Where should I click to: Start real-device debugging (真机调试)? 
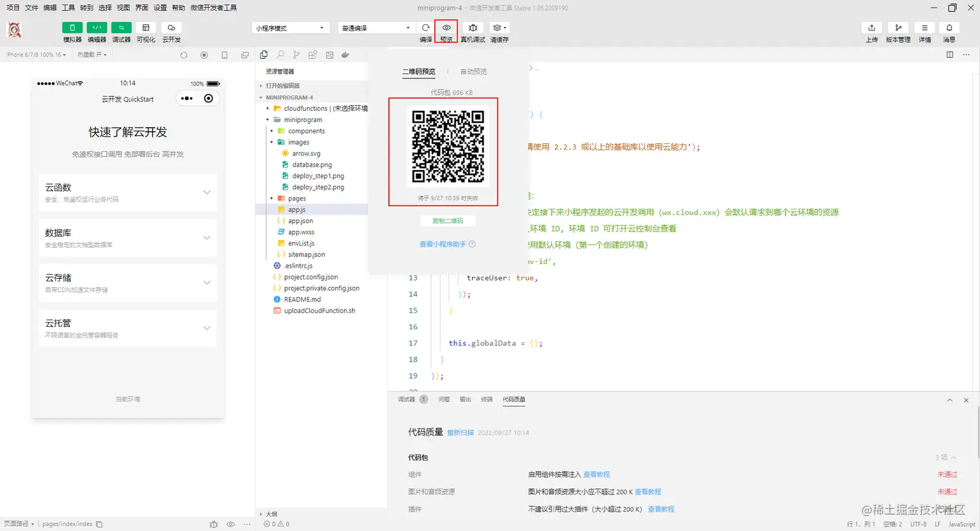click(473, 28)
